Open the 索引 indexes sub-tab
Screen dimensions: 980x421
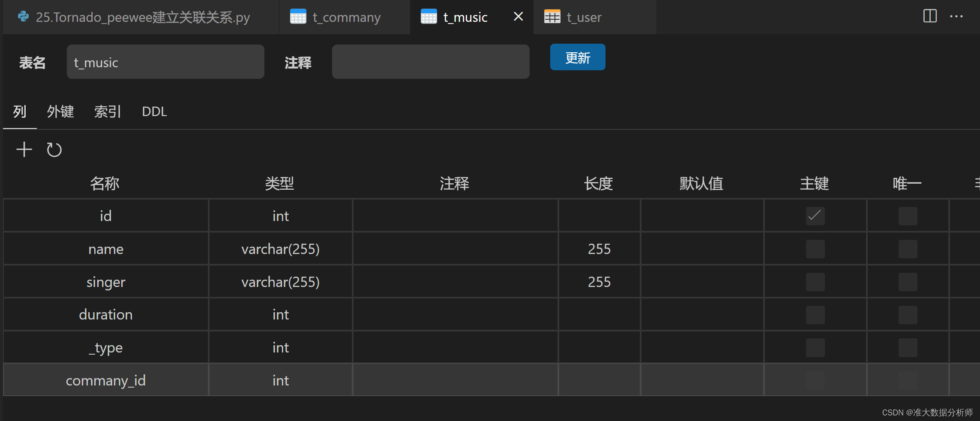pos(108,112)
